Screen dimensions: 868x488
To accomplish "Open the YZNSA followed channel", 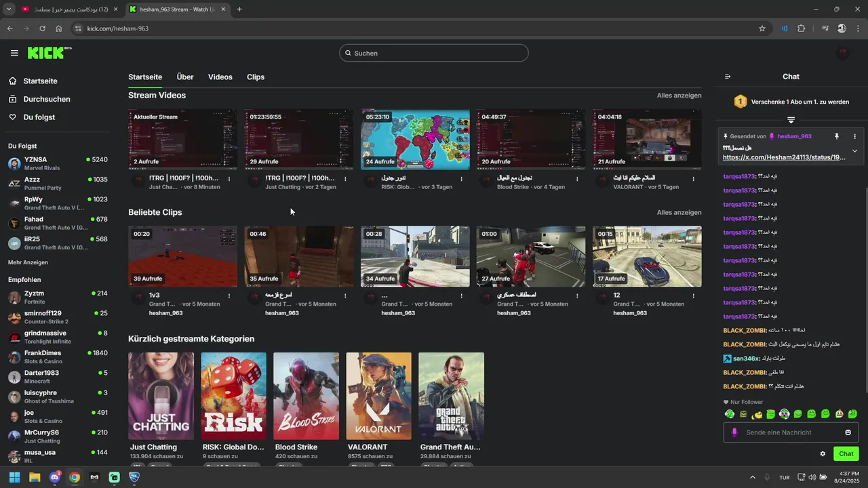I will pyautogui.click(x=58, y=163).
